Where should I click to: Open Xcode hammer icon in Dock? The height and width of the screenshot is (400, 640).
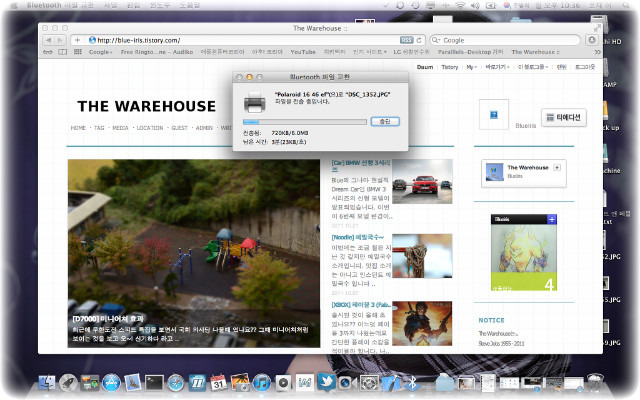[391, 382]
